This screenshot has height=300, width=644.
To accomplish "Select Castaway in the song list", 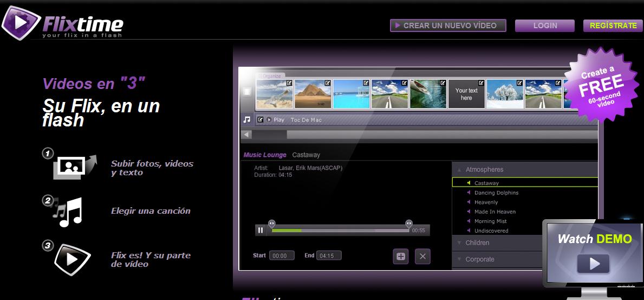I will [525, 183].
